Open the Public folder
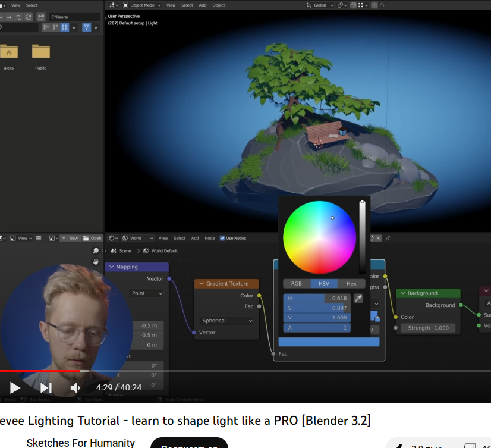The image size is (491, 448). pyautogui.click(x=40, y=57)
